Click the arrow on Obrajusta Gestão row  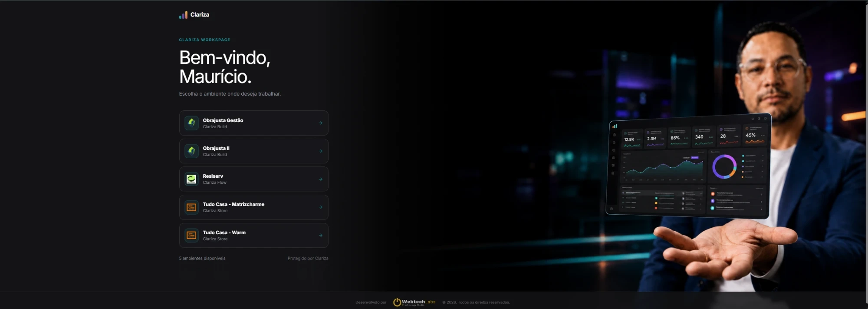click(321, 123)
